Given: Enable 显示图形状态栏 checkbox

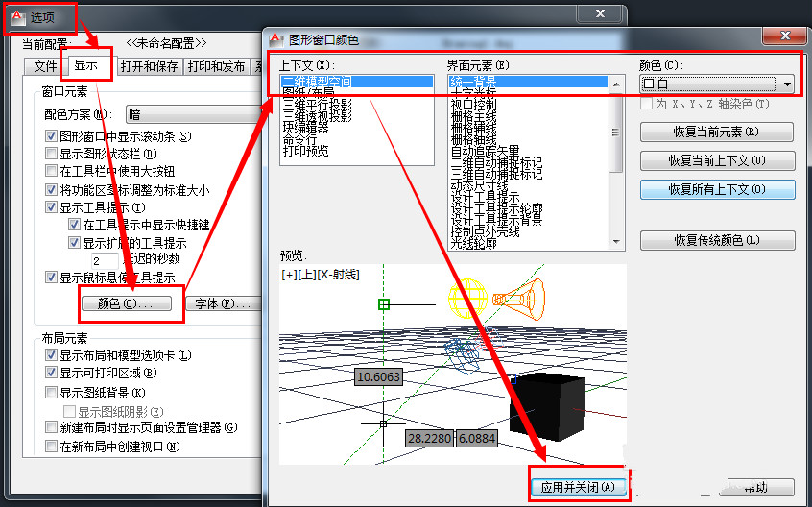Looking at the screenshot, I should click(52, 154).
